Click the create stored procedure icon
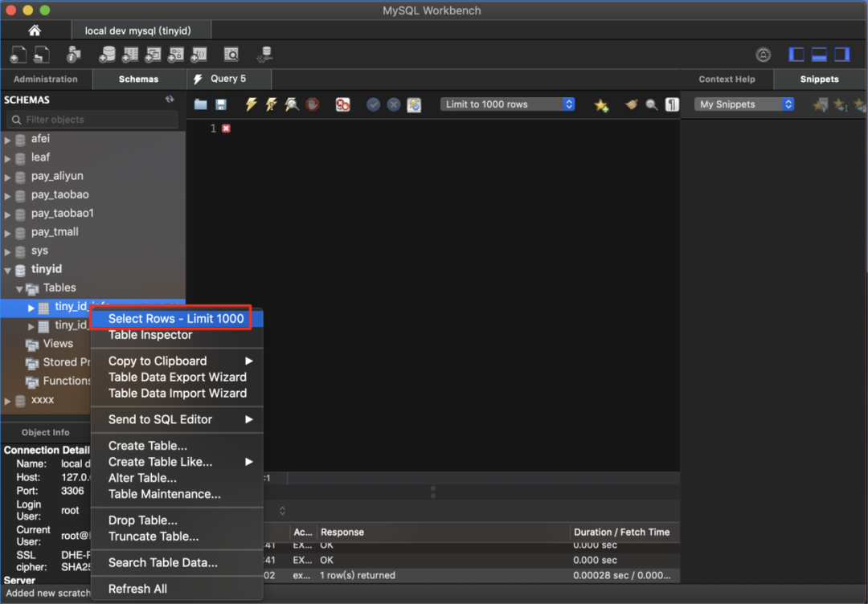Screen dimensions: 868x604 click(x=175, y=54)
